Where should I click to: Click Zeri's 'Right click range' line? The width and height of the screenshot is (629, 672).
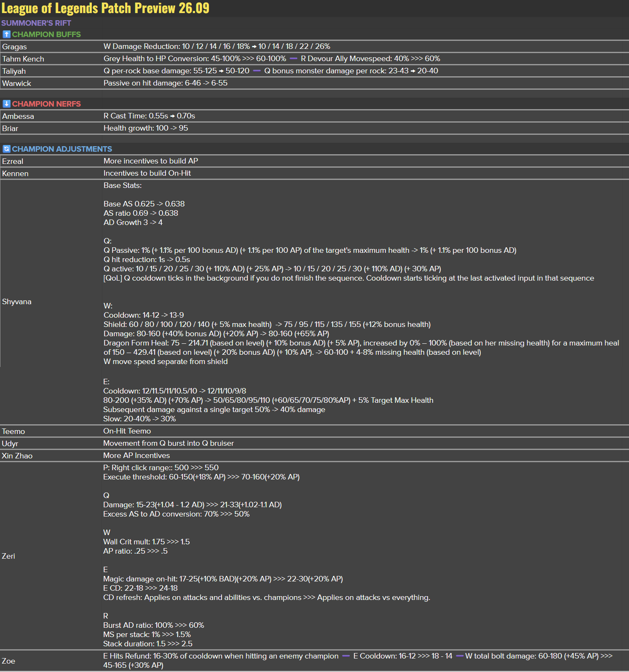[161, 468]
